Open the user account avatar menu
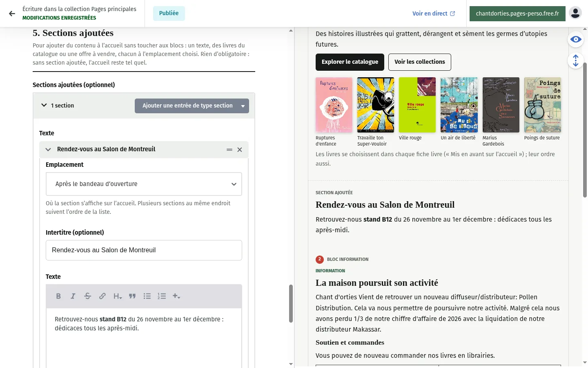 click(575, 13)
